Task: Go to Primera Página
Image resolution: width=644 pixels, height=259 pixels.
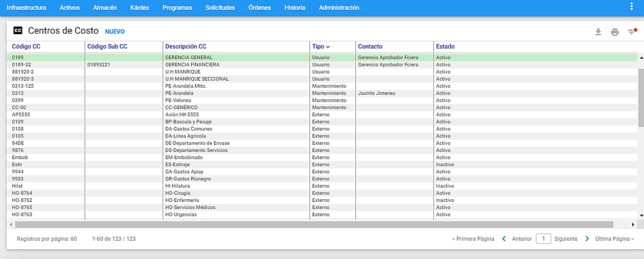Action: [x=473, y=239]
